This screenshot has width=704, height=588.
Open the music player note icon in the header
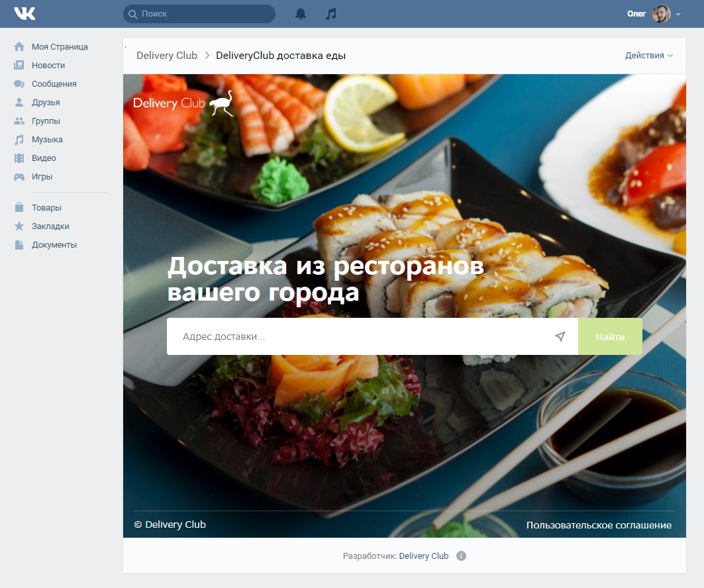(x=331, y=14)
